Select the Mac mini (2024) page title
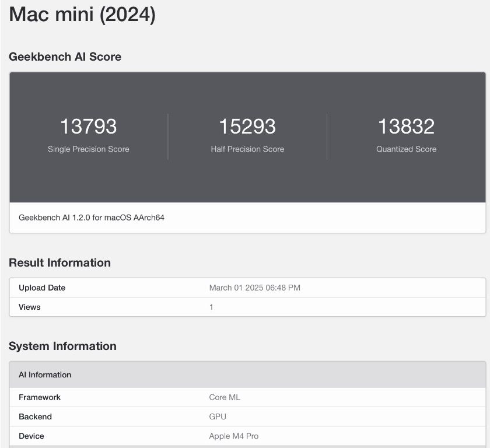This screenshot has width=490, height=448. coord(82,15)
